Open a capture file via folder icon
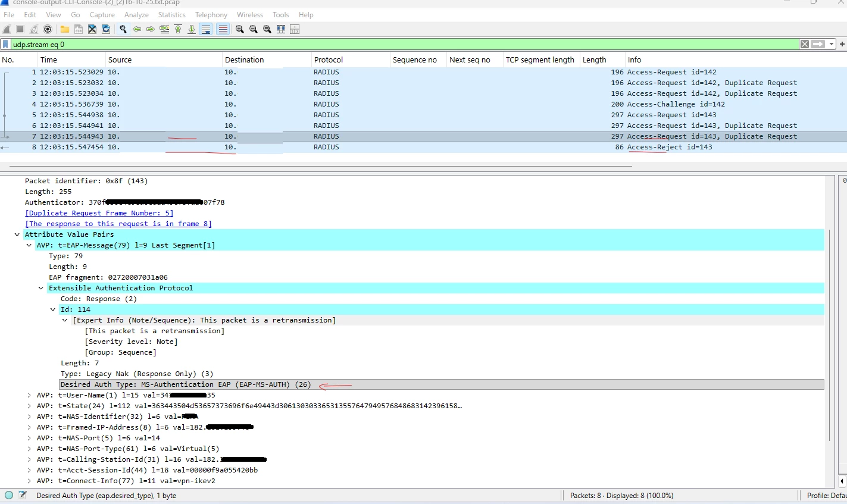847x504 pixels. (x=64, y=29)
